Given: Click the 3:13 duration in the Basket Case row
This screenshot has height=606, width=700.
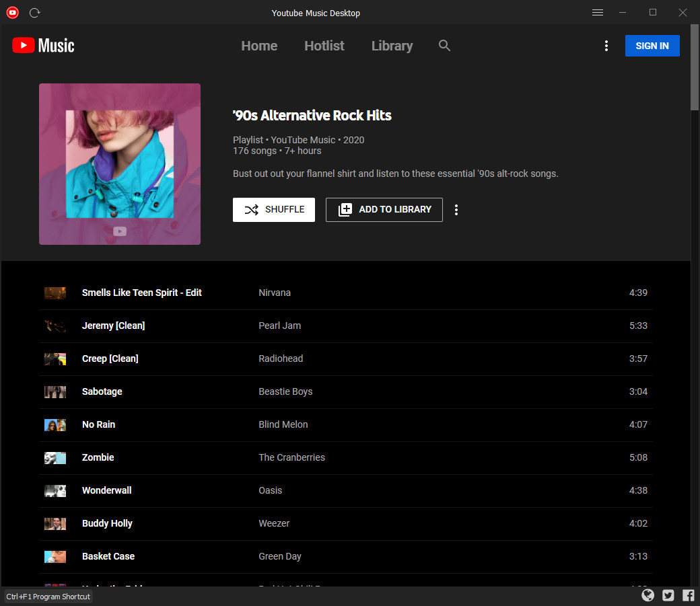Looking at the screenshot, I should 638,556.
